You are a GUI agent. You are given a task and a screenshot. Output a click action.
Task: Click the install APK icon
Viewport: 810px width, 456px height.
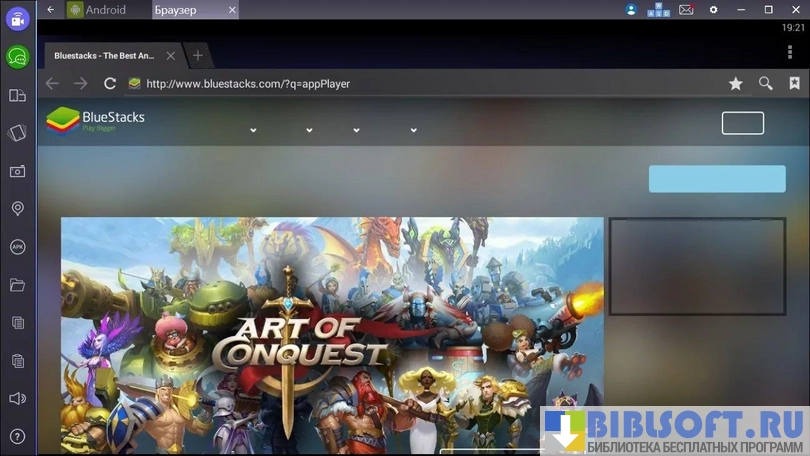17,247
